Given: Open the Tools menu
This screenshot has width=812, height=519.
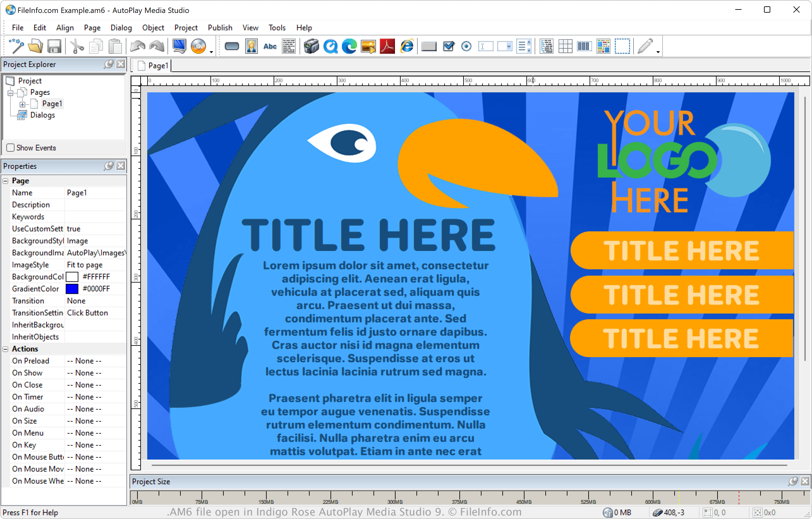Looking at the screenshot, I should (x=277, y=28).
